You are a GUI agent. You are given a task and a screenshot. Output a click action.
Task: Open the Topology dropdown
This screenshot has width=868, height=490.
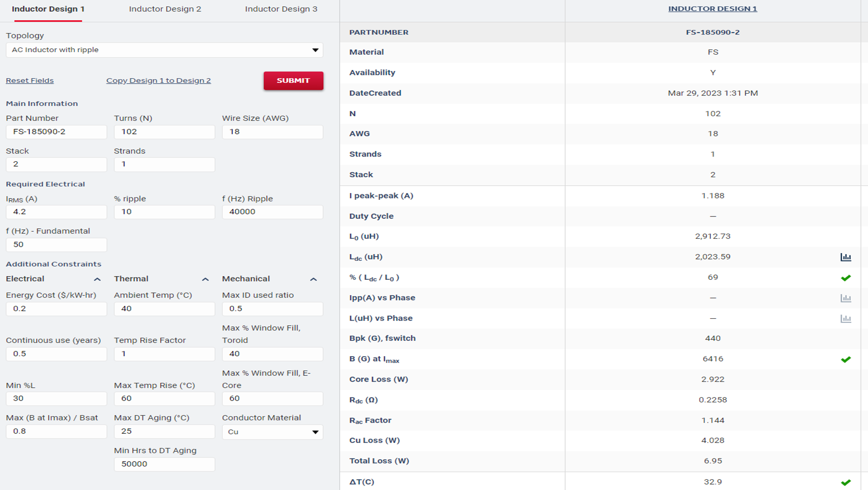(164, 50)
